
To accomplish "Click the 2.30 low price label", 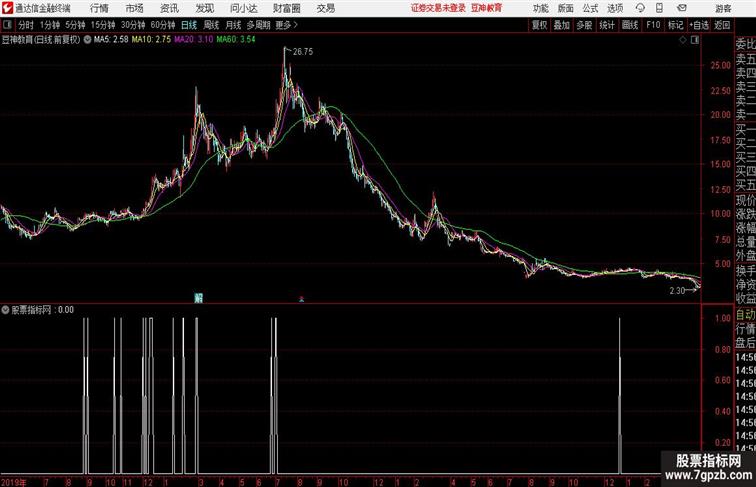I will (677, 290).
